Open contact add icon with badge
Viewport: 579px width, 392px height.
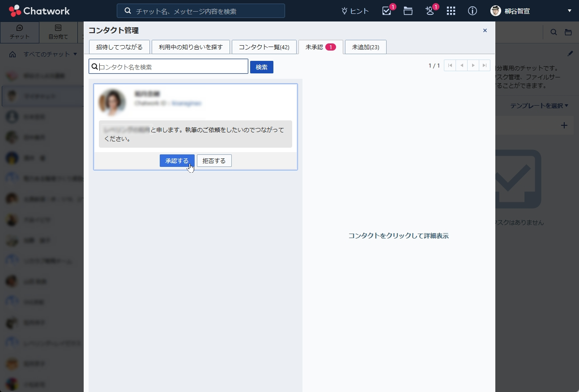[430, 11]
